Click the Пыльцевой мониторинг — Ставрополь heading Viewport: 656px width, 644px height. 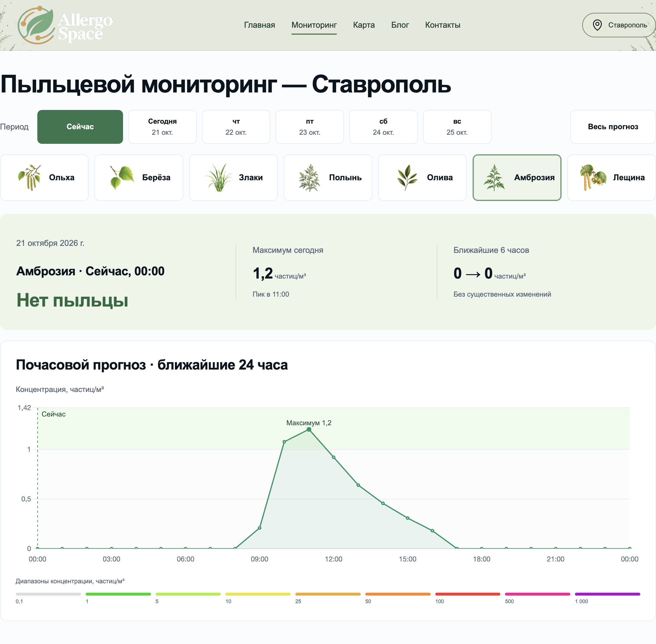[x=226, y=85]
